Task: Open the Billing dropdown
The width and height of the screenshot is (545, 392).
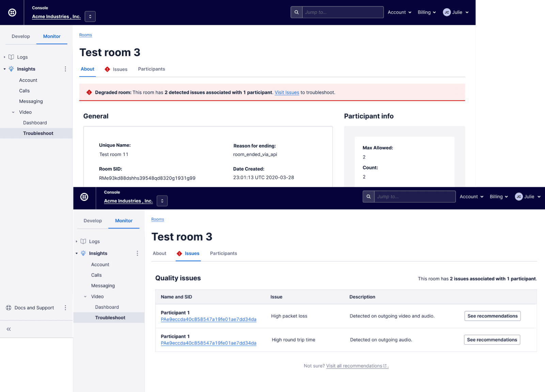Action: 426,12
